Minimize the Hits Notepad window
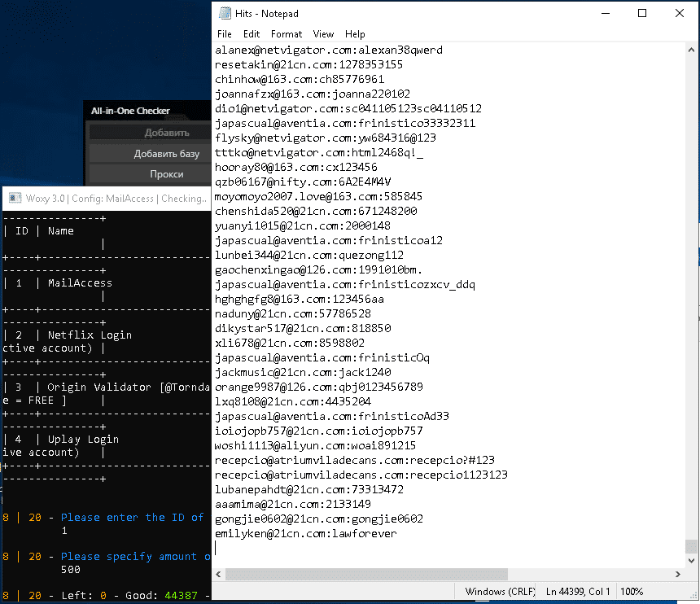This screenshot has width=700, height=604. pyautogui.click(x=606, y=13)
